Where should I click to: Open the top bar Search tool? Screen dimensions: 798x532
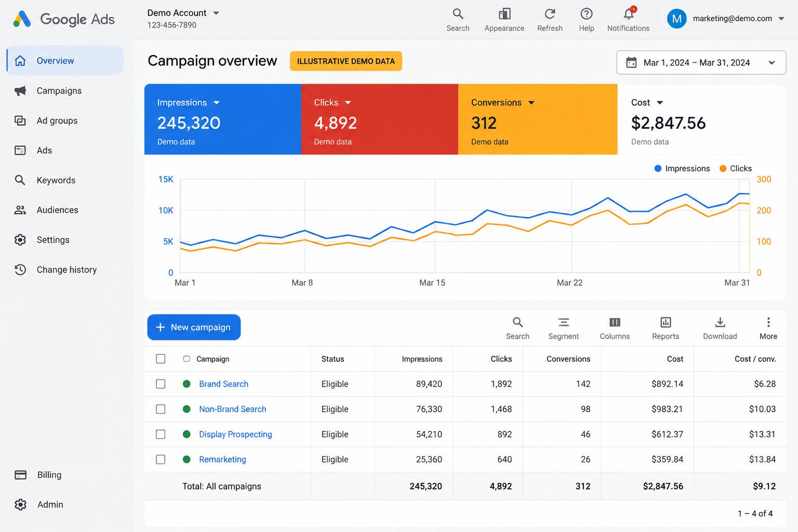pos(458,20)
